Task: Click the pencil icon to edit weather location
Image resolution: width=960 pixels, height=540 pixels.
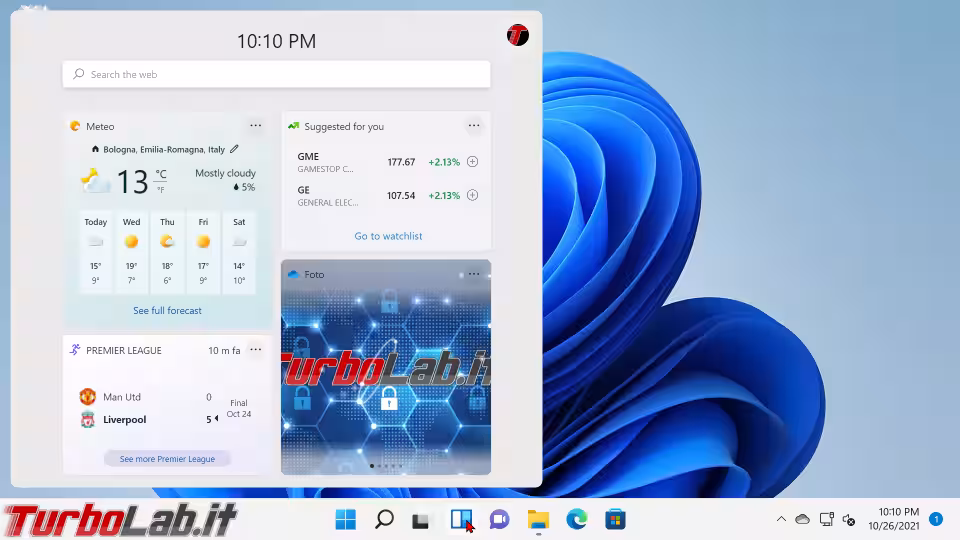Action: tap(234, 149)
